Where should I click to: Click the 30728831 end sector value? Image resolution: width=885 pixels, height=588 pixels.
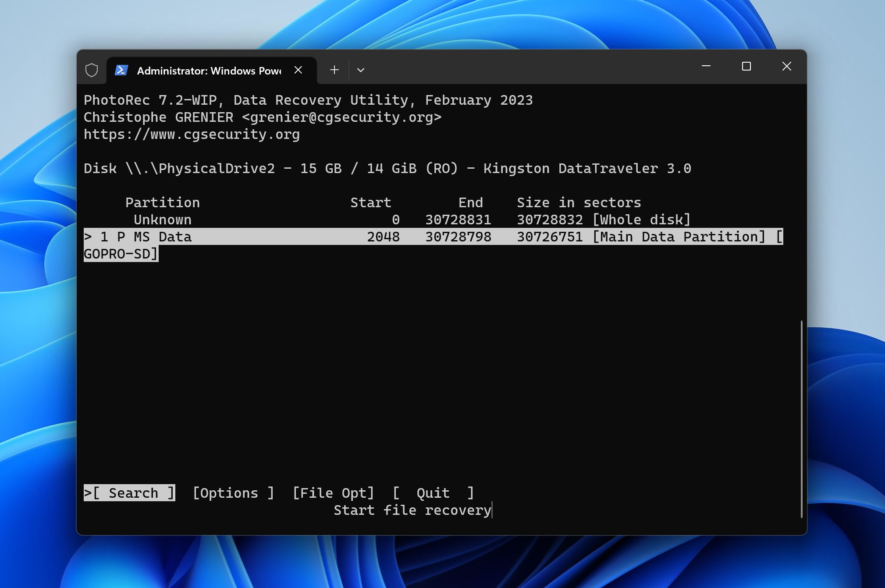tap(458, 220)
